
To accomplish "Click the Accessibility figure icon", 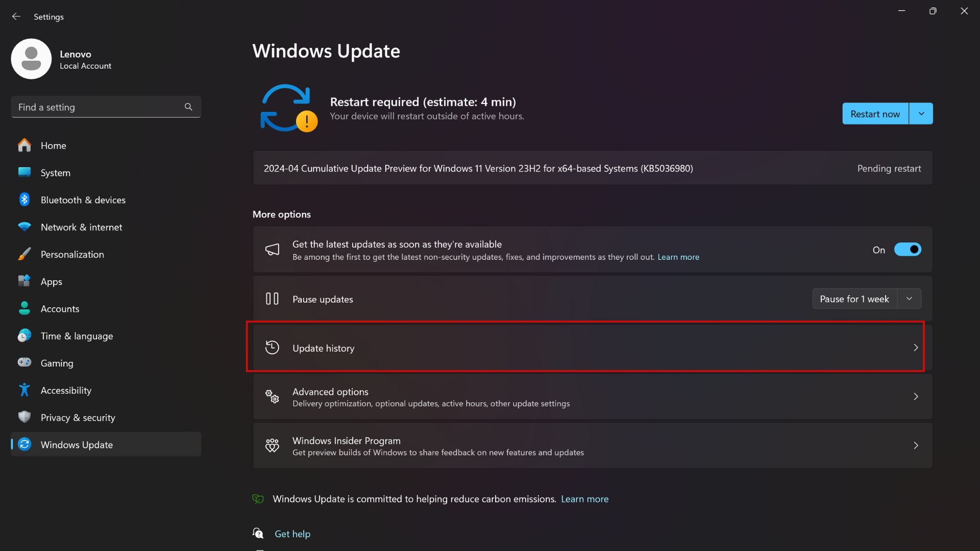I will [x=24, y=390].
